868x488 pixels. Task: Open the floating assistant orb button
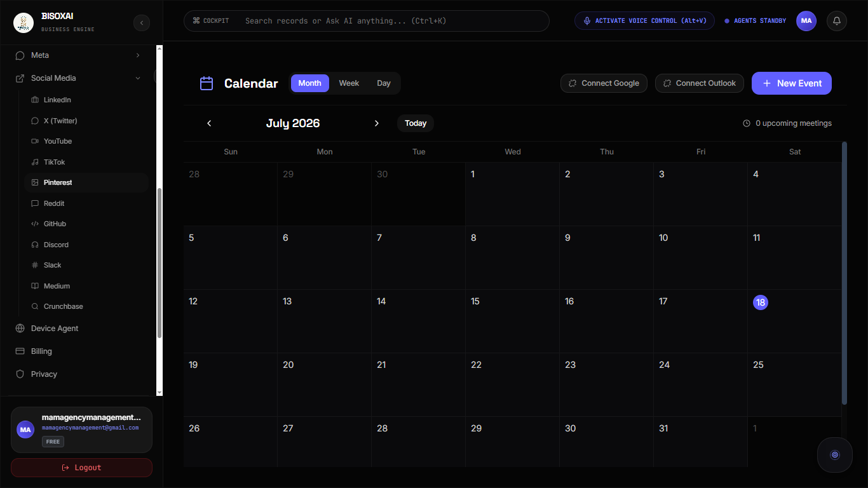click(835, 454)
